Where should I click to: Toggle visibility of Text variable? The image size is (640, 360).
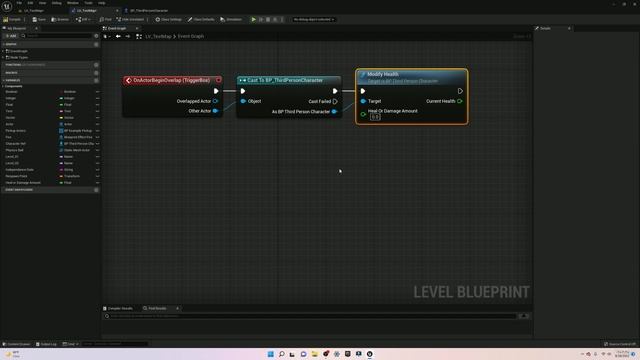coord(98,111)
